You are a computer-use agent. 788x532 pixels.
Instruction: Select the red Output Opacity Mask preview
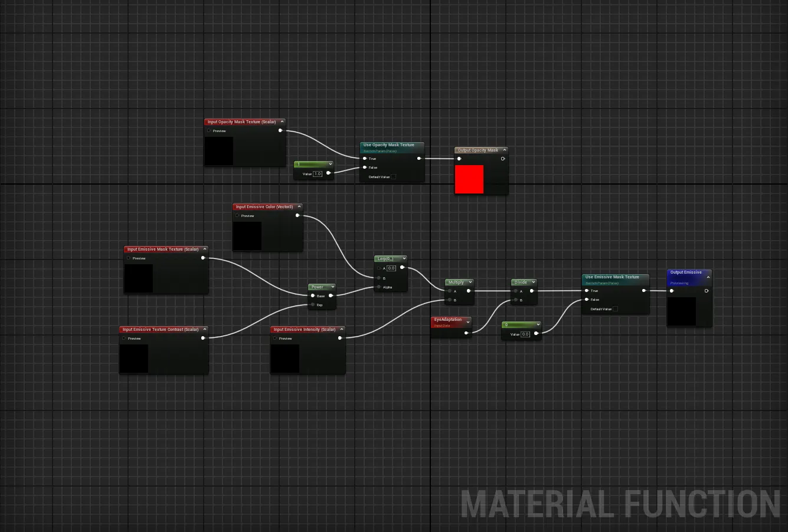(x=469, y=179)
